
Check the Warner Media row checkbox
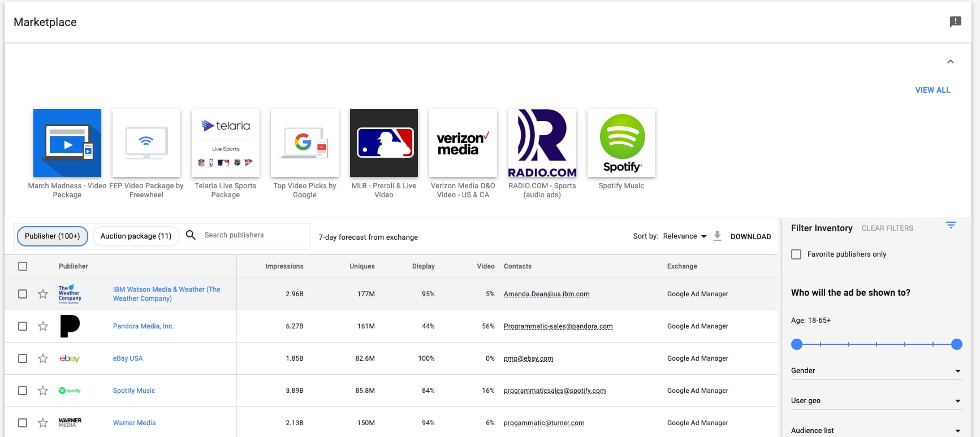(x=23, y=423)
